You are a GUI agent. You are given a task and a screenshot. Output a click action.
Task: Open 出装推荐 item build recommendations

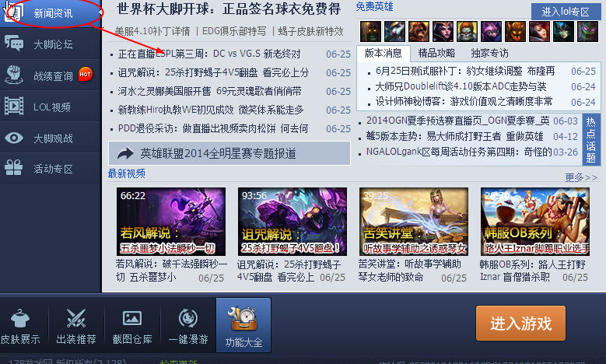76,327
